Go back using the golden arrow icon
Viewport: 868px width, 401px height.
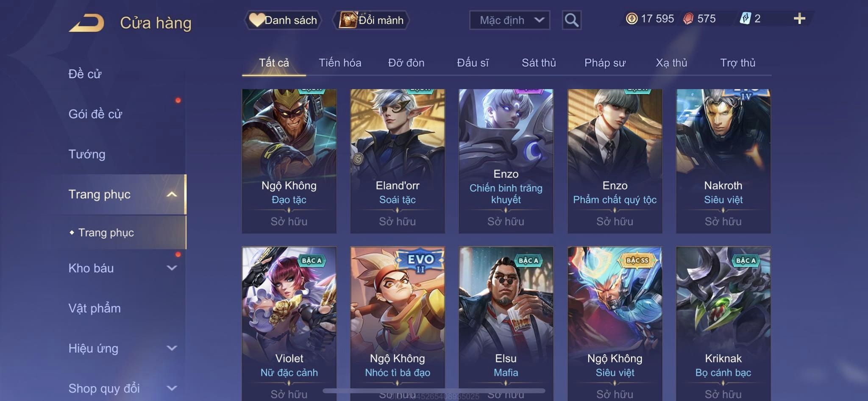[x=86, y=22]
